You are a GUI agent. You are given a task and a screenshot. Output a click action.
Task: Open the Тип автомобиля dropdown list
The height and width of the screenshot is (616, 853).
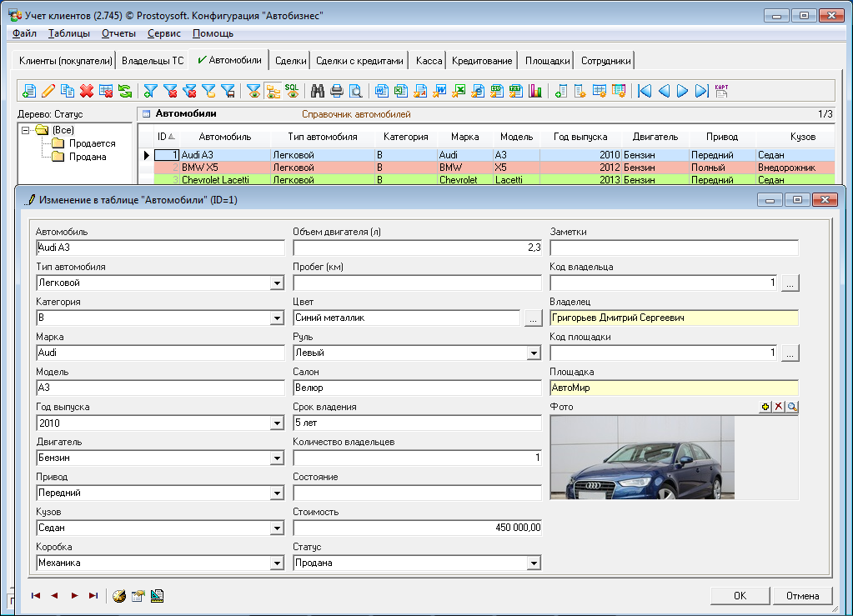277,283
